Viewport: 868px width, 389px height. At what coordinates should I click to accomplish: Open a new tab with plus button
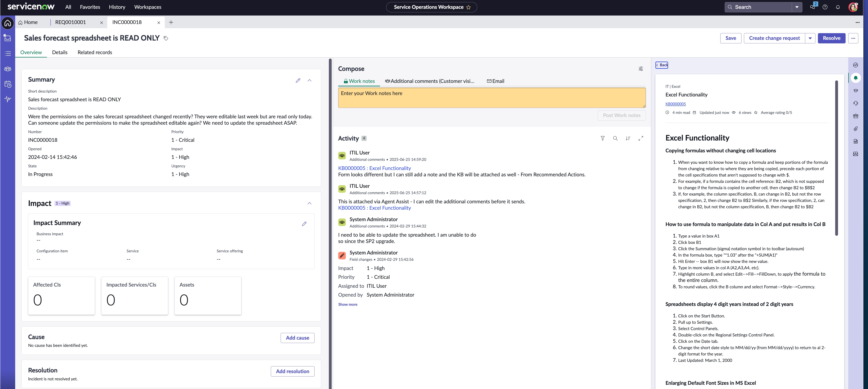click(171, 22)
